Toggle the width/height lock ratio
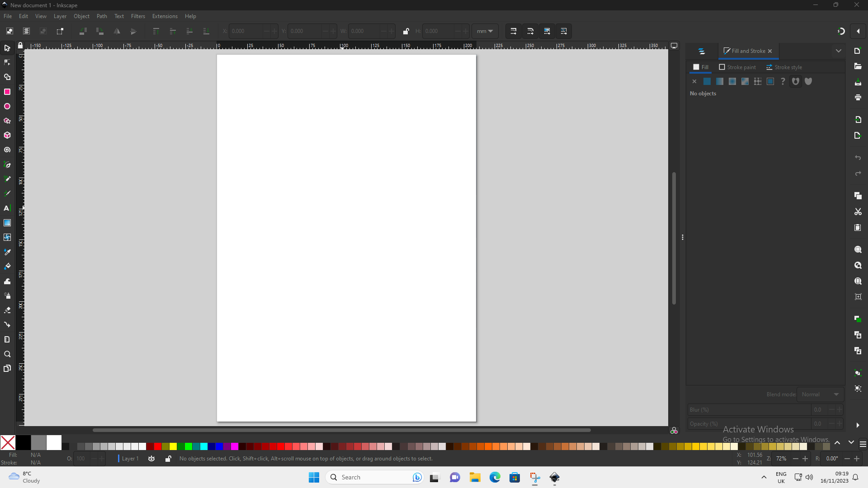The width and height of the screenshot is (868, 488). pyautogui.click(x=406, y=31)
